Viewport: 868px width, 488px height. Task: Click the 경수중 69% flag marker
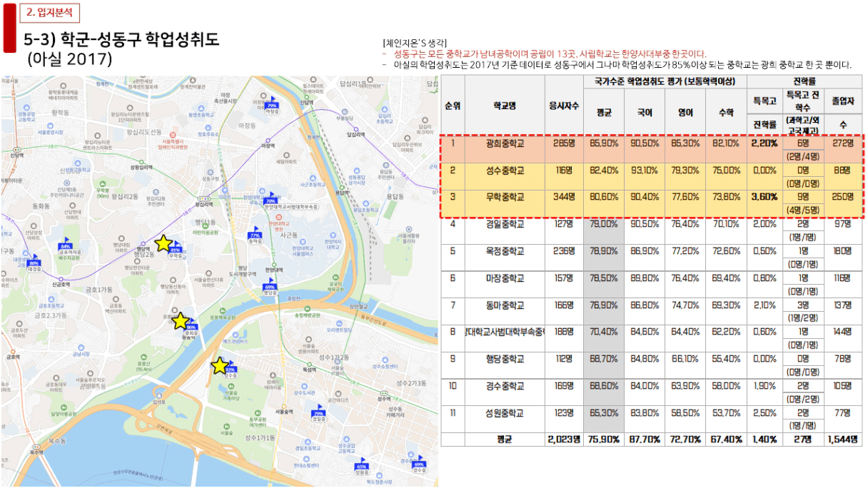click(419, 463)
